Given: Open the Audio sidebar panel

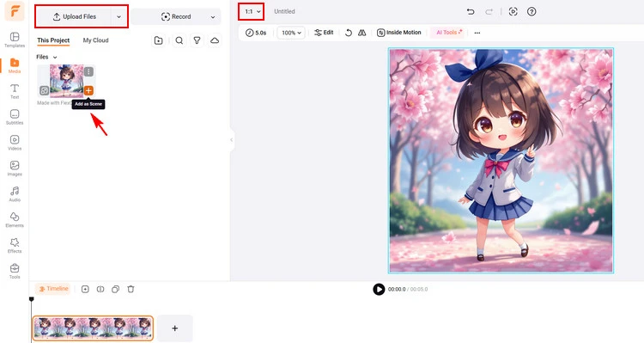Looking at the screenshot, I should 15,194.
